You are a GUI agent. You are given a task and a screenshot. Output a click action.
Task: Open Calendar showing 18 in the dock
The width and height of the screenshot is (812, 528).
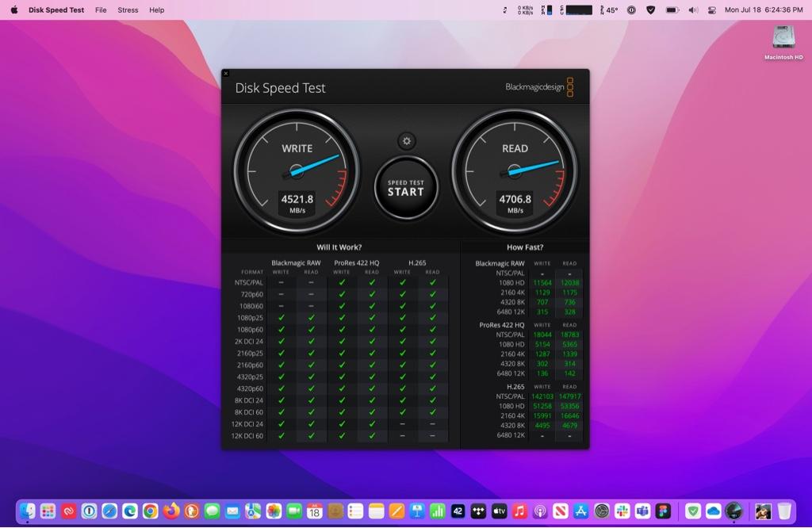(x=314, y=511)
